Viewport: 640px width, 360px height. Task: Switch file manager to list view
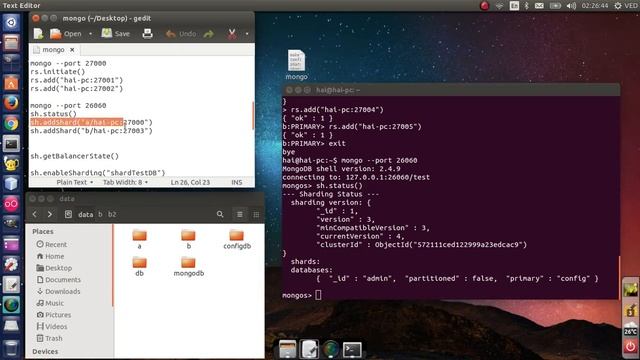pyautogui.click(x=240, y=214)
